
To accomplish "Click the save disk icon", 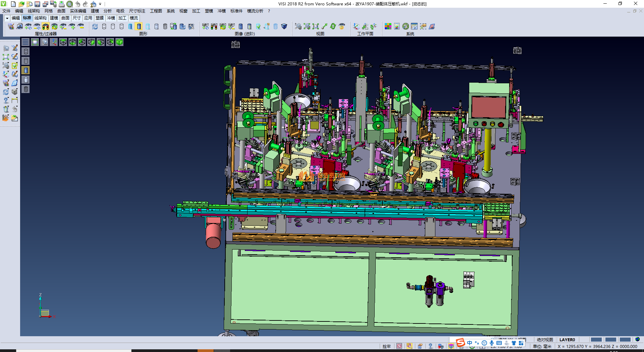I will (x=38, y=4).
